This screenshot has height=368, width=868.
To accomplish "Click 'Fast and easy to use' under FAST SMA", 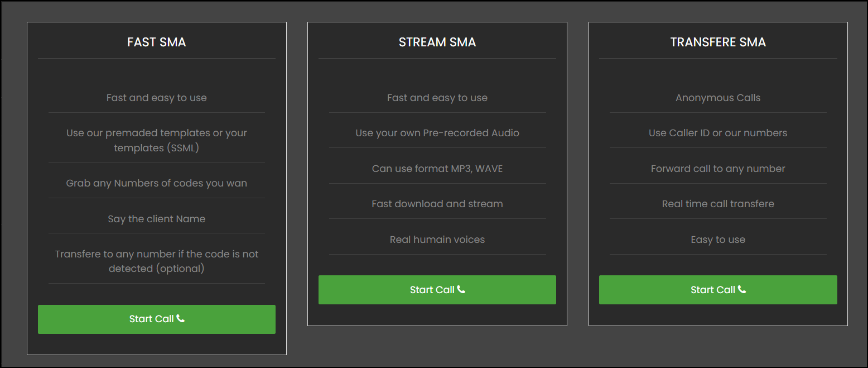I will [x=156, y=97].
